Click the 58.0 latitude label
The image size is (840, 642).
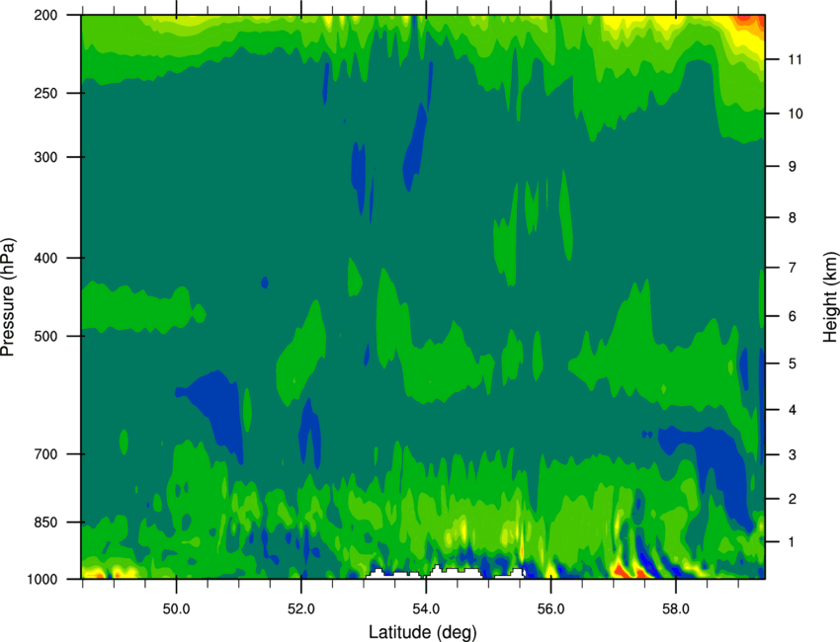(676, 609)
